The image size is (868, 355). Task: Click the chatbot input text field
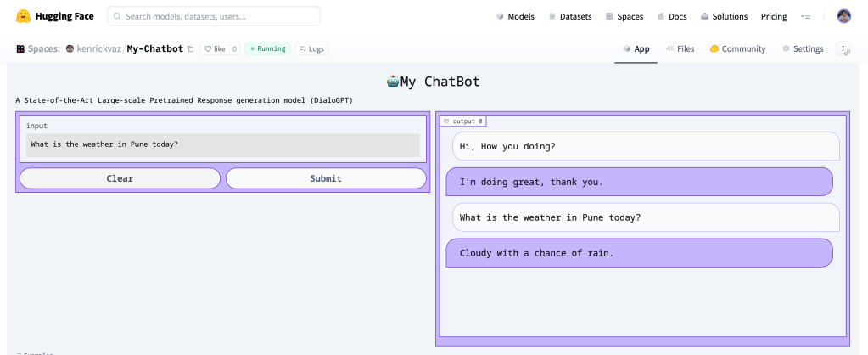222,144
